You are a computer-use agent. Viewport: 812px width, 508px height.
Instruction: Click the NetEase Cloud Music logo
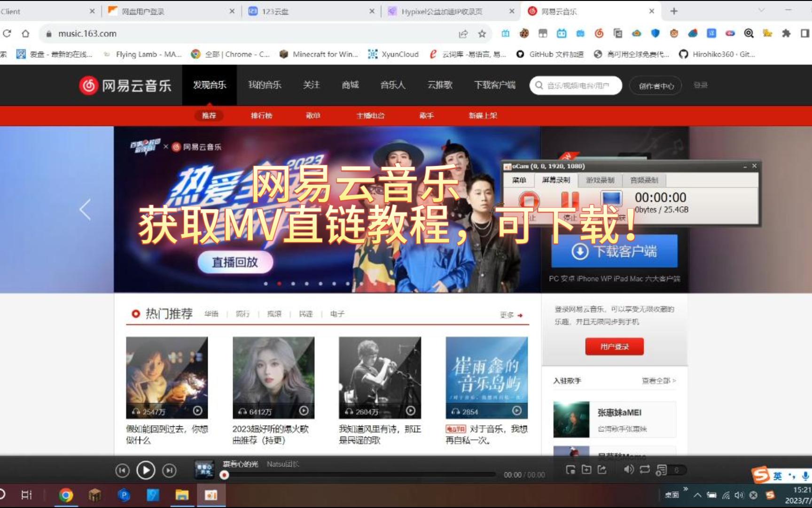pyautogui.click(x=125, y=86)
